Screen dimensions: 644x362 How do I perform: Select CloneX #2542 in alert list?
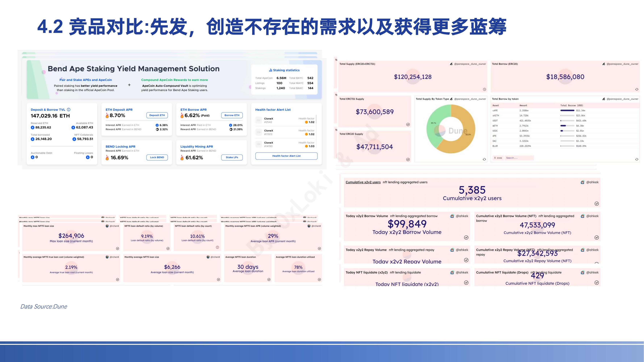tap(285, 120)
